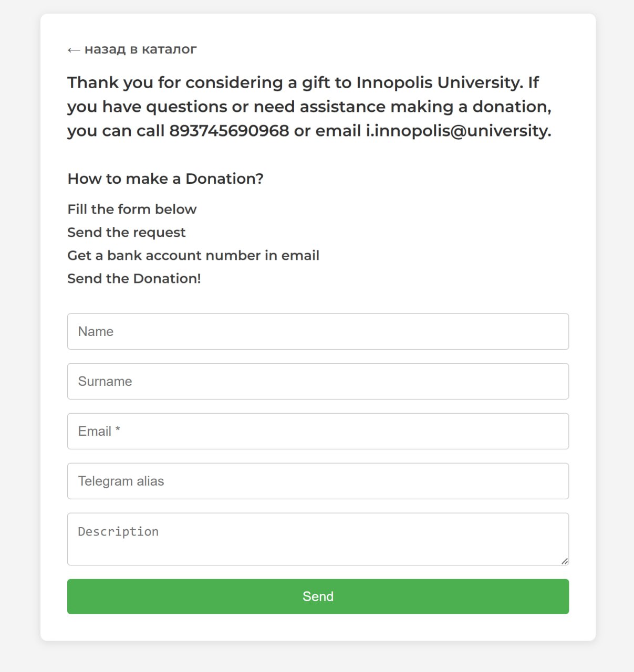The height and width of the screenshot is (672, 634).
Task: Click the left arrow before назад в каталог
Action: tap(74, 49)
